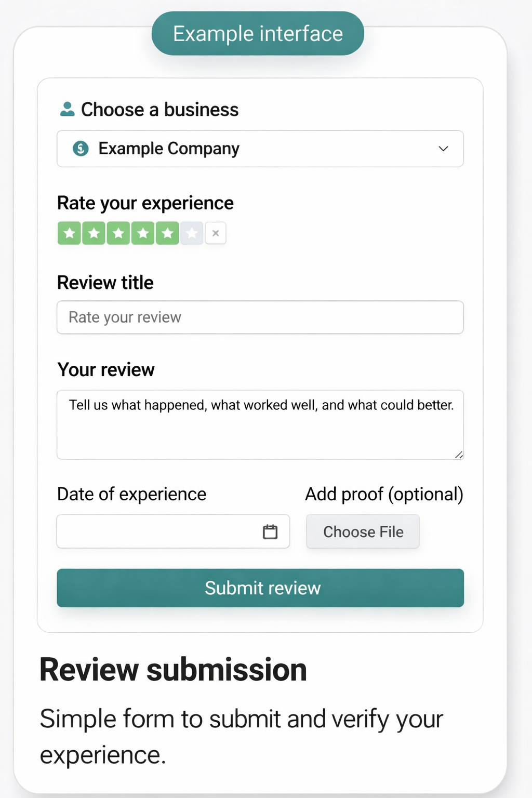
Task: Click the chevron icon on the business selector
Action: (x=443, y=149)
